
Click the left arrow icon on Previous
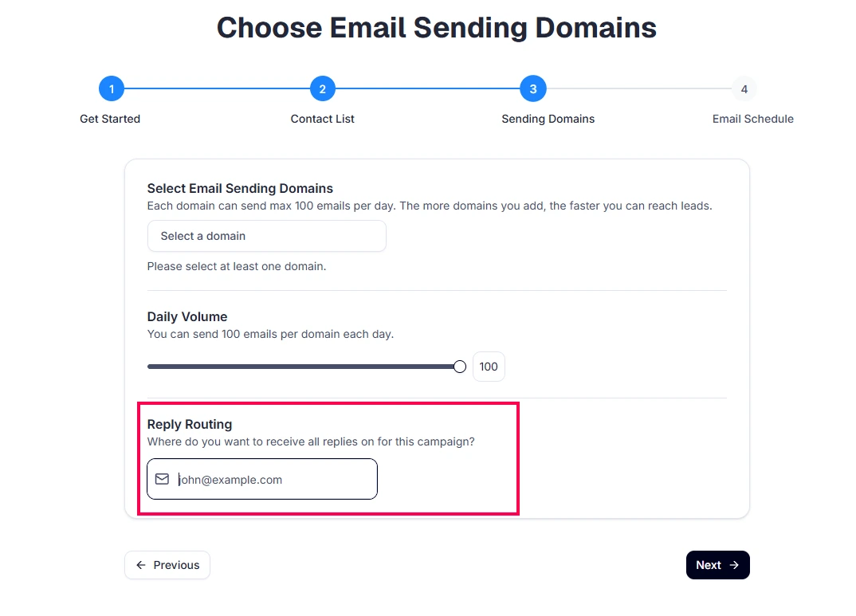click(x=141, y=565)
